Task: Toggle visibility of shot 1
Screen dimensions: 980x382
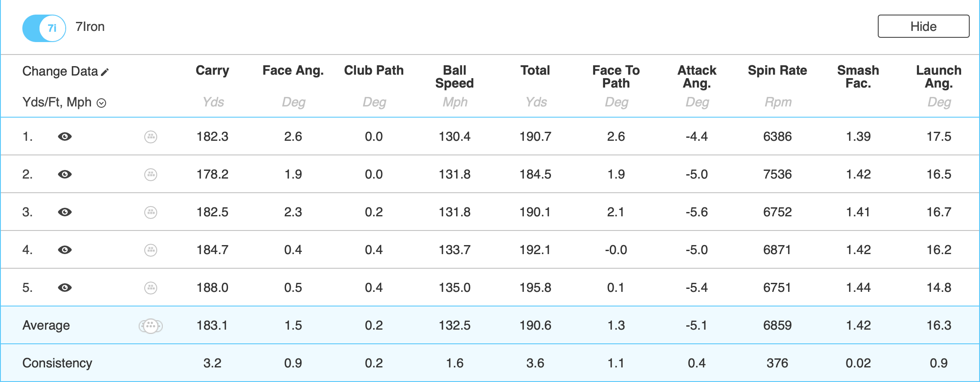Action: tap(65, 136)
